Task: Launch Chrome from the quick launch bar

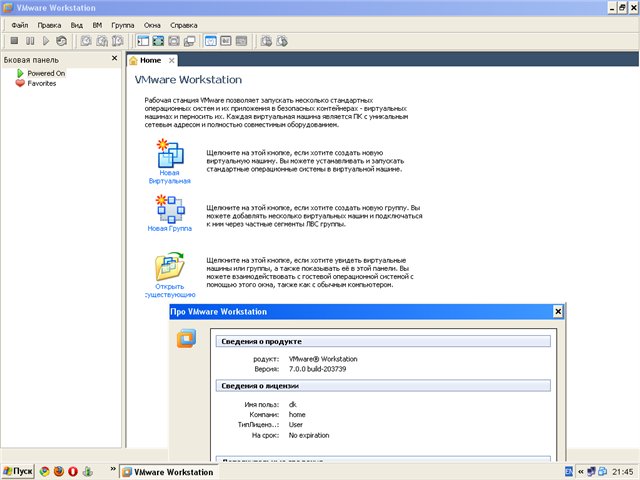Action: (x=44, y=471)
